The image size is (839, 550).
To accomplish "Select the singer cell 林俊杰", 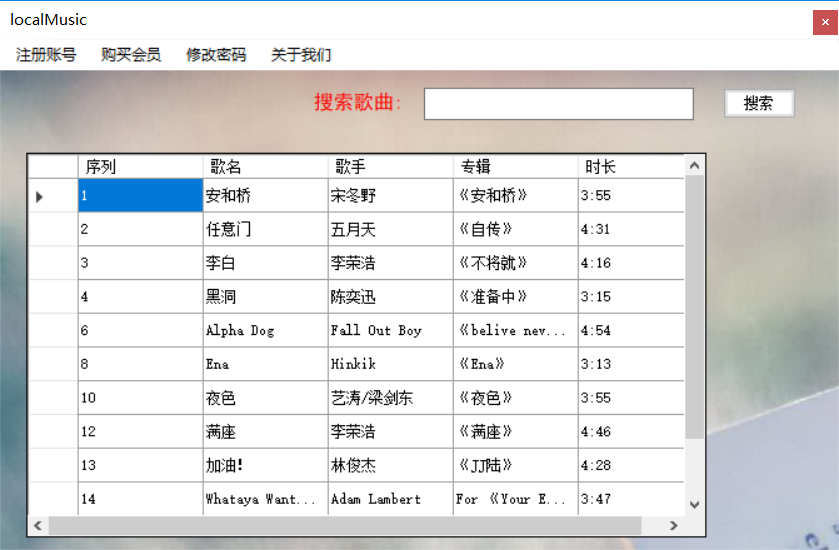I will click(391, 465).
